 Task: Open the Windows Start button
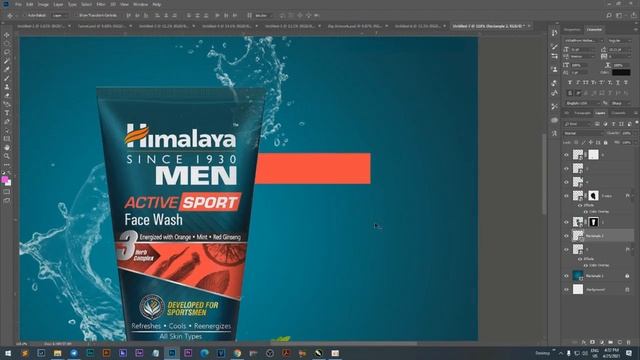click(8, 353)
